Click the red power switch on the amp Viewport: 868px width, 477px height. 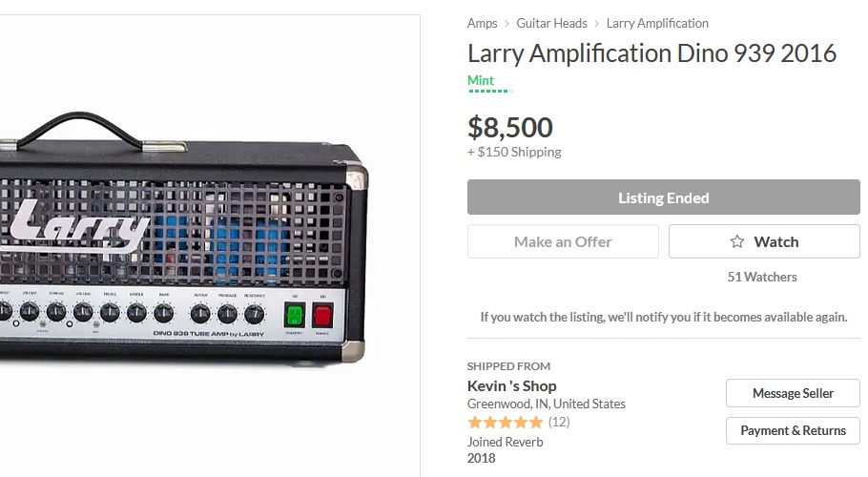click(x=321, y=315)
